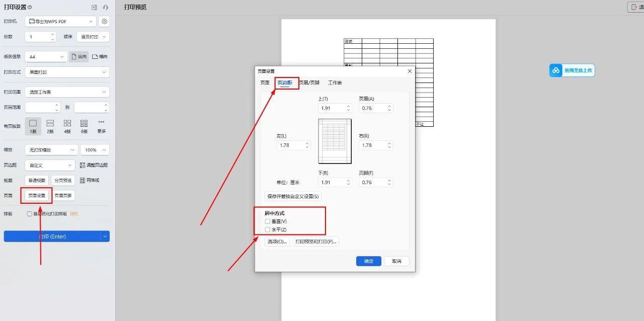644x321 pixels.
Task: Choose 4版 pages-per-sheet layout
Action: [67, 126]
